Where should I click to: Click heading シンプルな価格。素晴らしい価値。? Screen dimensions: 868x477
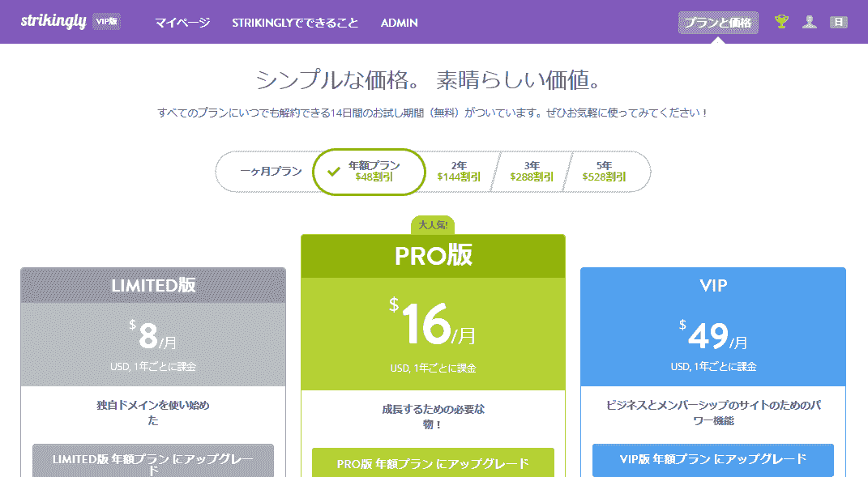click(429, 80)
